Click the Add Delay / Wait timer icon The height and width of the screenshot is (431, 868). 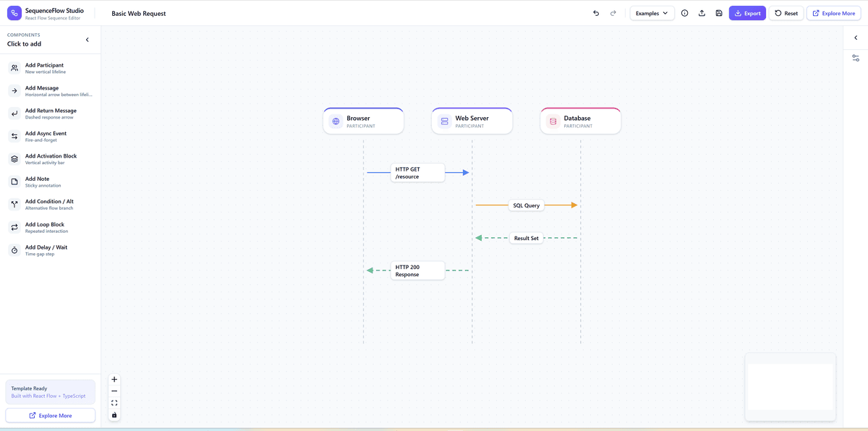pos(14,250)
